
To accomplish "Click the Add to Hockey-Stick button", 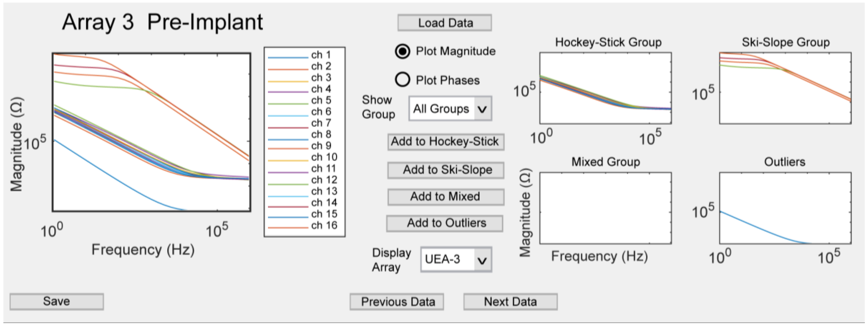I will pos(445,142).
